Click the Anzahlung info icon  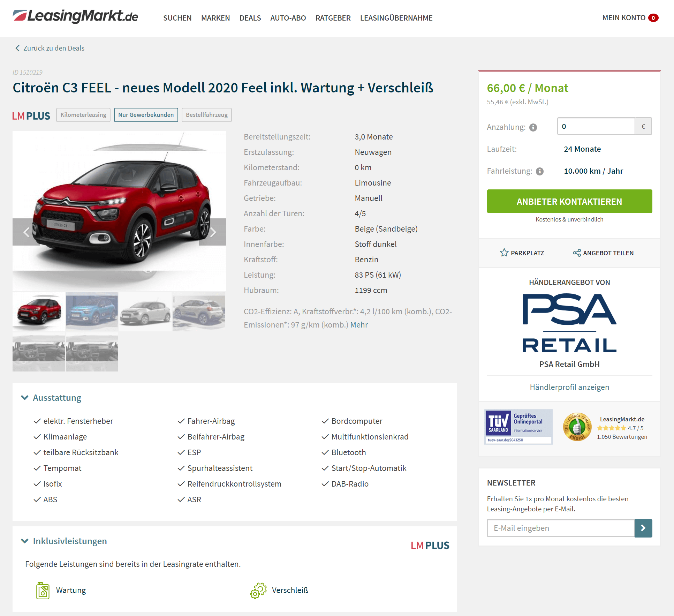tap(533, 127)
